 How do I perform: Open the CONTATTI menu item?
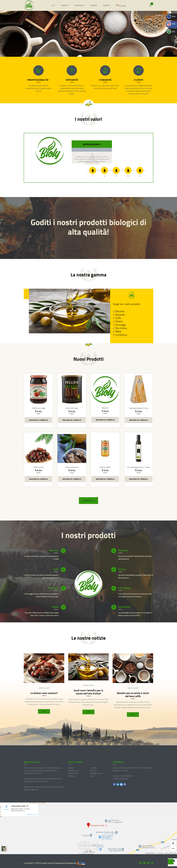[106, 5]
